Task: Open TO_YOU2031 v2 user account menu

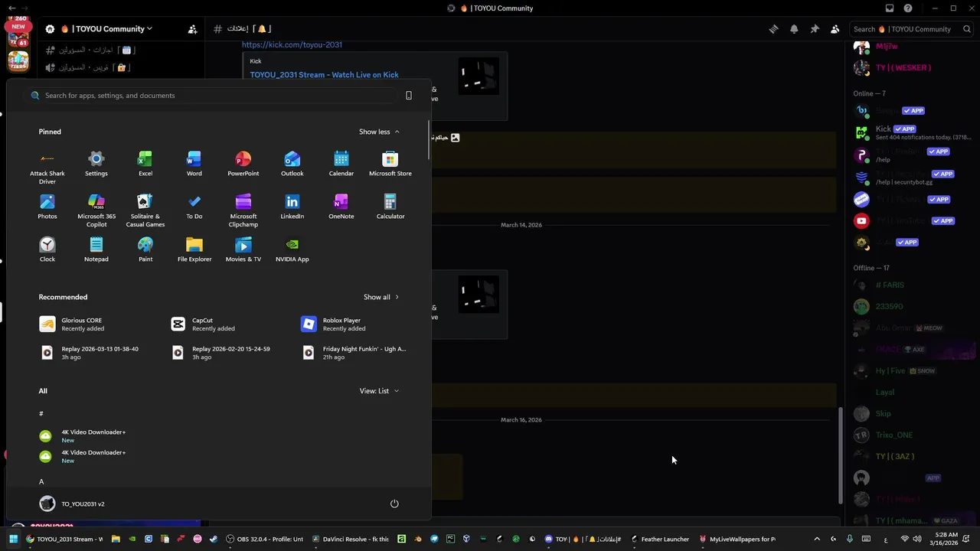Action: pos(73,504)
